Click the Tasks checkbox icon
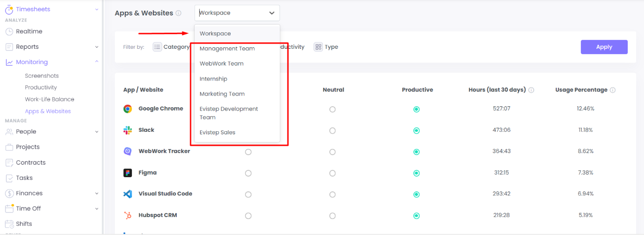 pos(9,178)
